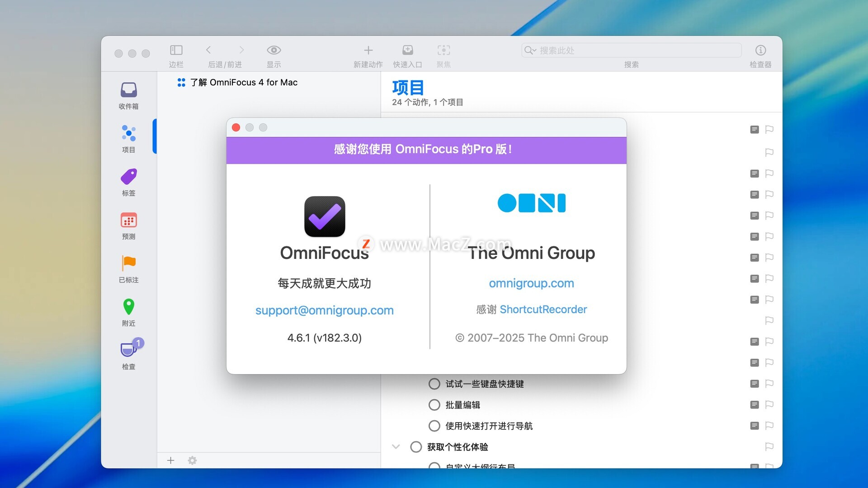This screenshot has height=488, width=868.
Task: Switch to the 标签 tags perspective
Action: [128, 182]
